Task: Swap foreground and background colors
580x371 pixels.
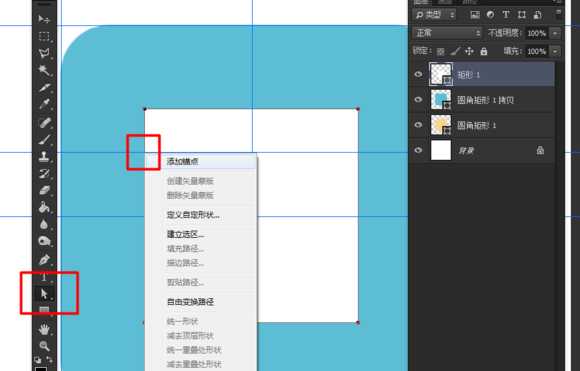Action: coord(50,359)
